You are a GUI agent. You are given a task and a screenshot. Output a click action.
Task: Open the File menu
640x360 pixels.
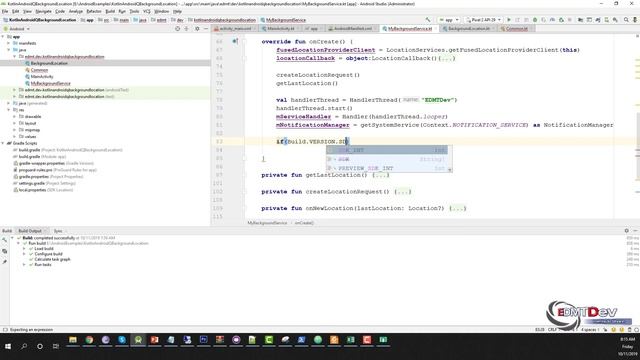tap(5, 11)
